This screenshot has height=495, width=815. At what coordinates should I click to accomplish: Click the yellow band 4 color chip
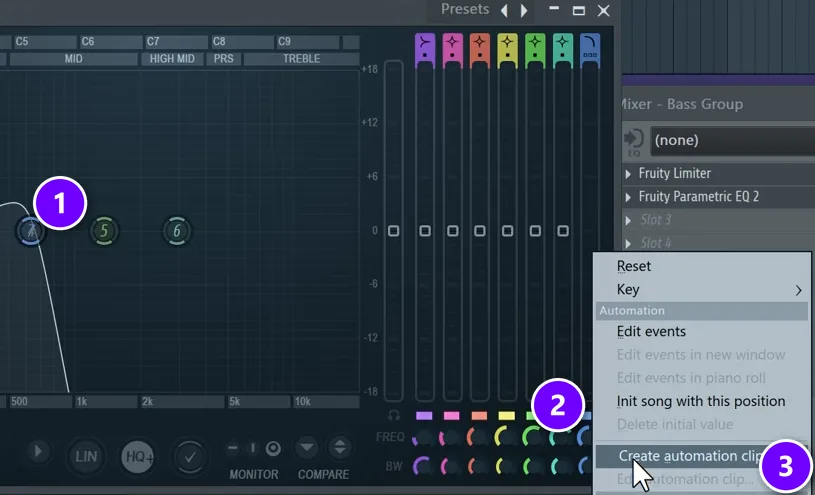[x=507, y=415]
